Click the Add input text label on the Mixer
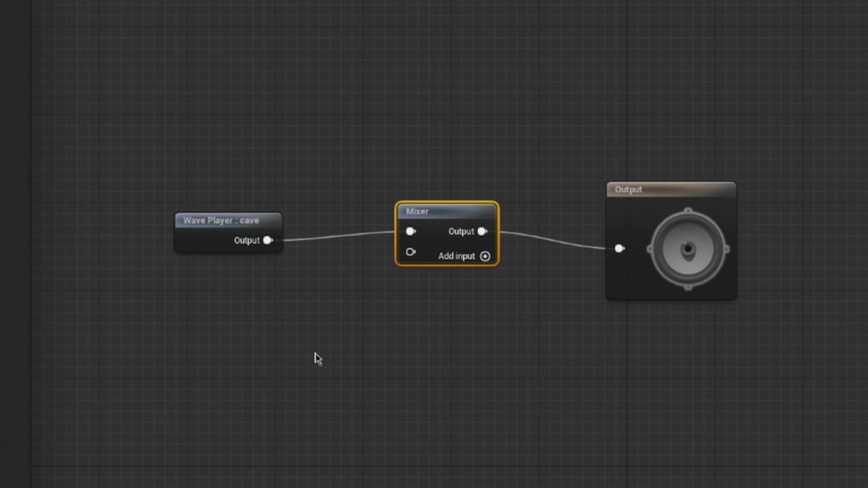The width and height of the screenshot is (868, 488). pos(456,255)
